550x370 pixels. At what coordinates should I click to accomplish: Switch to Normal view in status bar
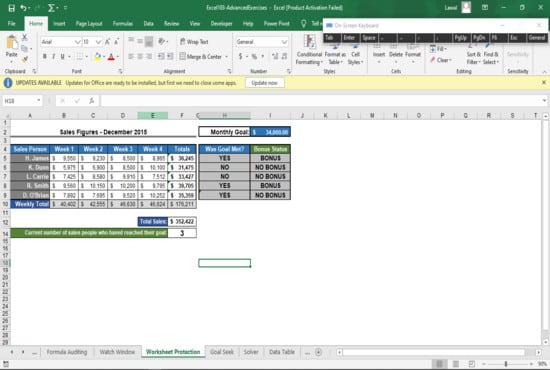point(439,364)
